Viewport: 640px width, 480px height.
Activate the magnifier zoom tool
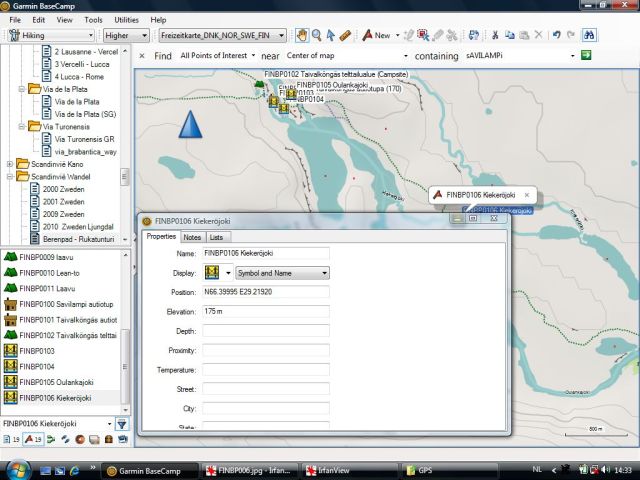pyautogui.click(x=316, y=35)
